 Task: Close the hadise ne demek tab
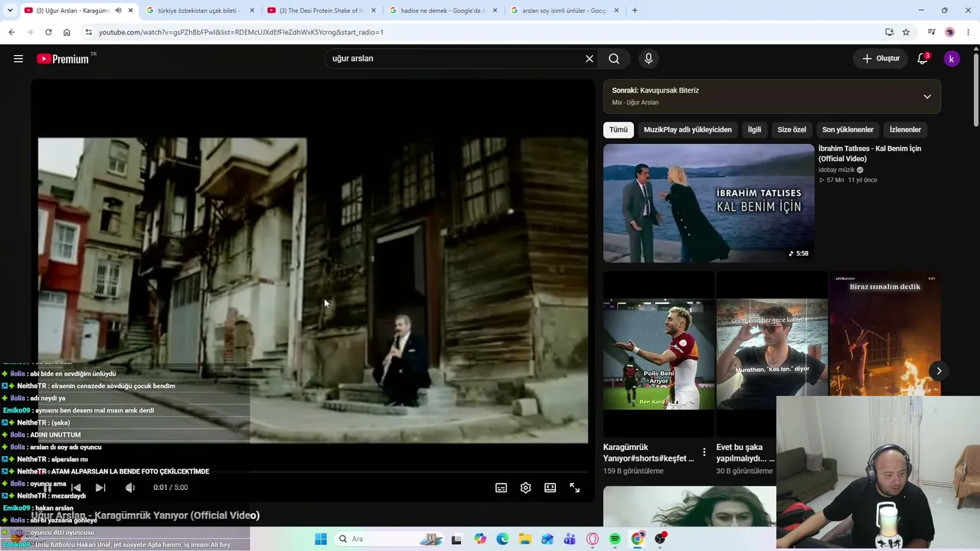pos(495,11)
